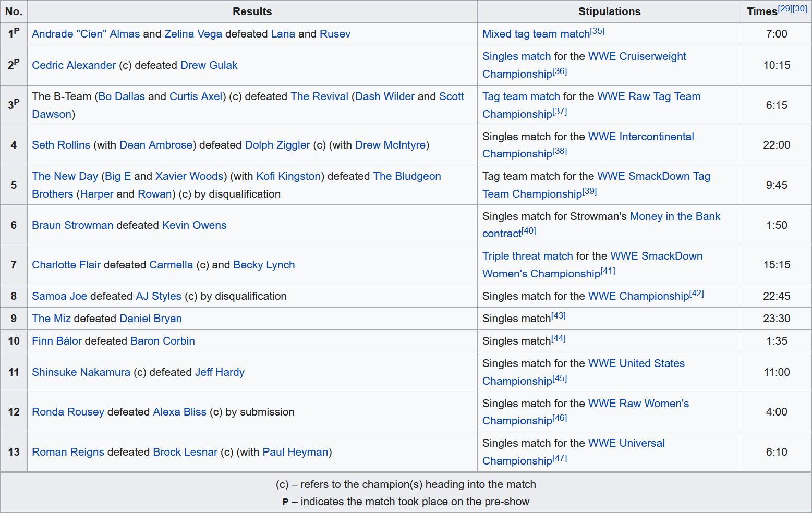Screen dimensions: 812x513
Task: Open the Charlotte Flair link
Action: pos(66,265)
